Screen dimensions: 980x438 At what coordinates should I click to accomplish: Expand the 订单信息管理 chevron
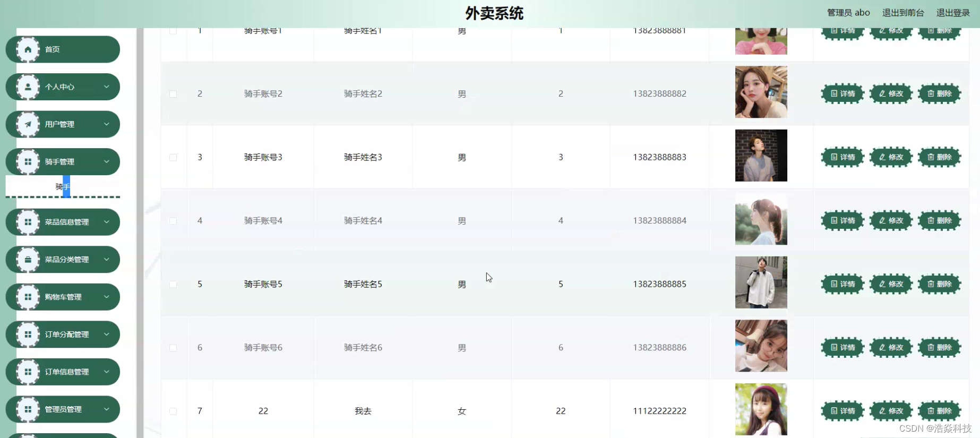(x=107, y=372)
